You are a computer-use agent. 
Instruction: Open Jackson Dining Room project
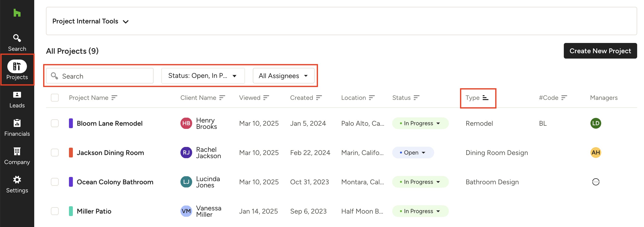click(110, 152)
